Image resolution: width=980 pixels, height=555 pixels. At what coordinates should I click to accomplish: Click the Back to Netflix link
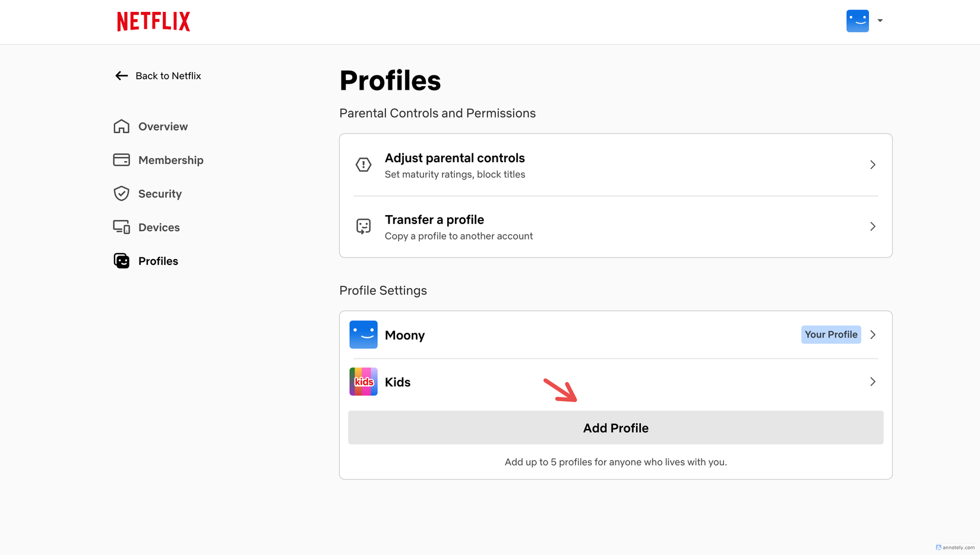coord(168,75)
